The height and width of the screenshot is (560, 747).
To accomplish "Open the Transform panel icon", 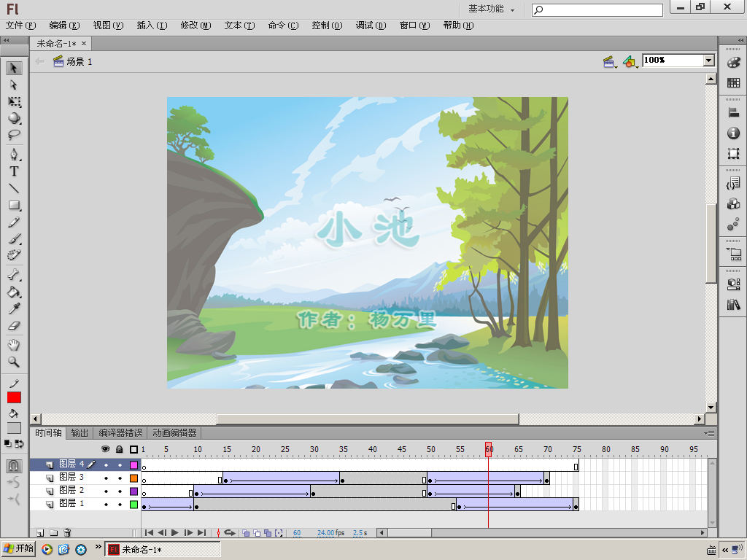I will tap(734, 154).
